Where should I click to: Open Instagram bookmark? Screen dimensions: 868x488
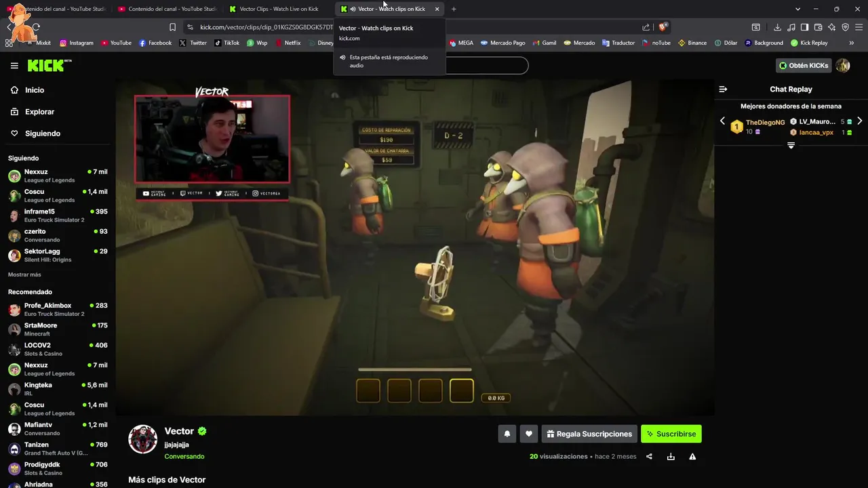pos(76,43)
